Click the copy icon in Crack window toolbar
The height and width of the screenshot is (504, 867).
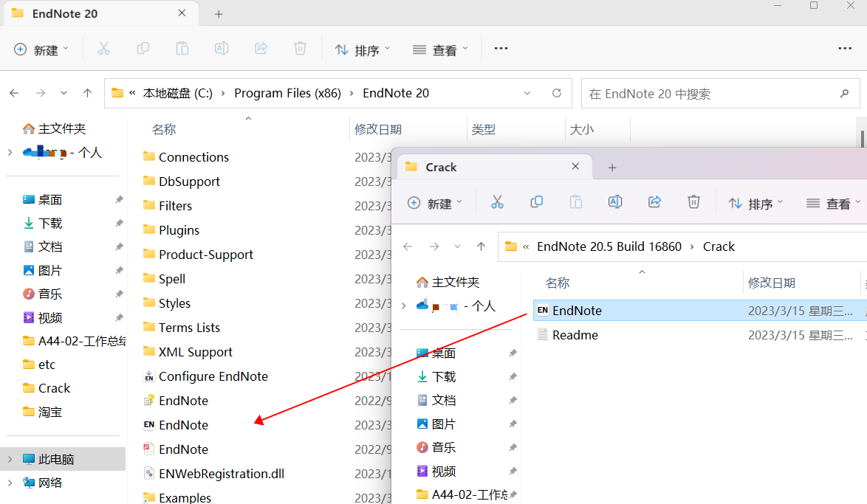tap(537, 202)
